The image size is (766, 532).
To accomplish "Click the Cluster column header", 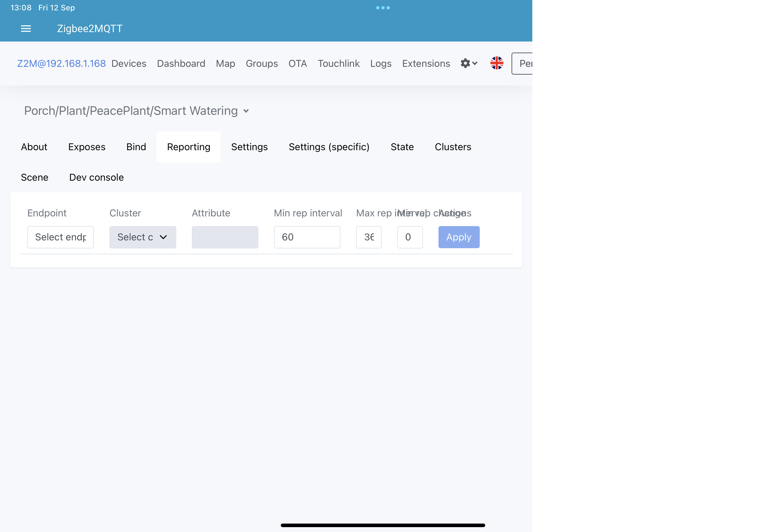I will point(125,213).
